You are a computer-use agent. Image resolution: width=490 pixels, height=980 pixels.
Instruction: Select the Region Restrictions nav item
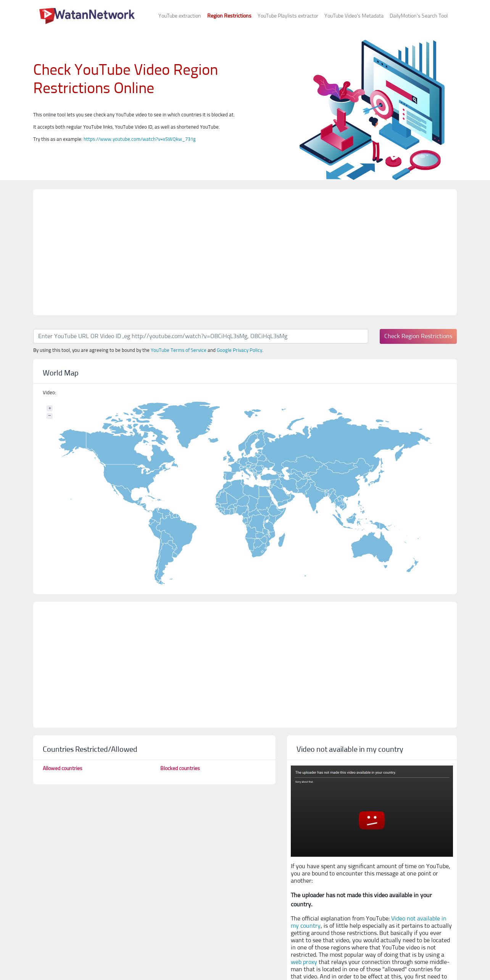229,16
